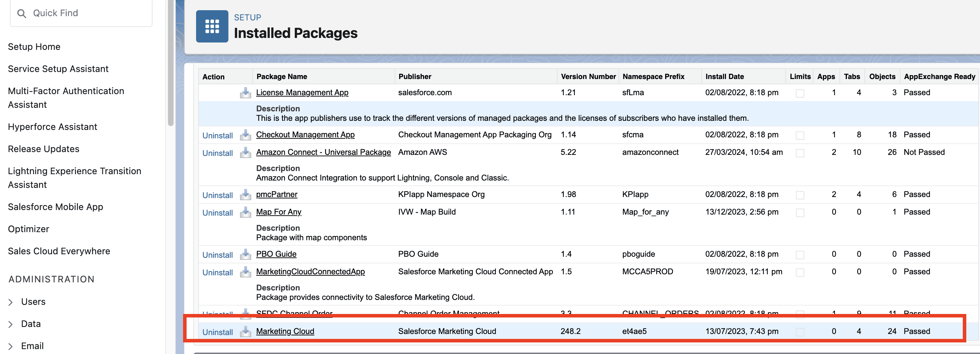Open Lightning Experience Transition Assistant
Viewport: 980px width, 354px height.
[74, 178]
